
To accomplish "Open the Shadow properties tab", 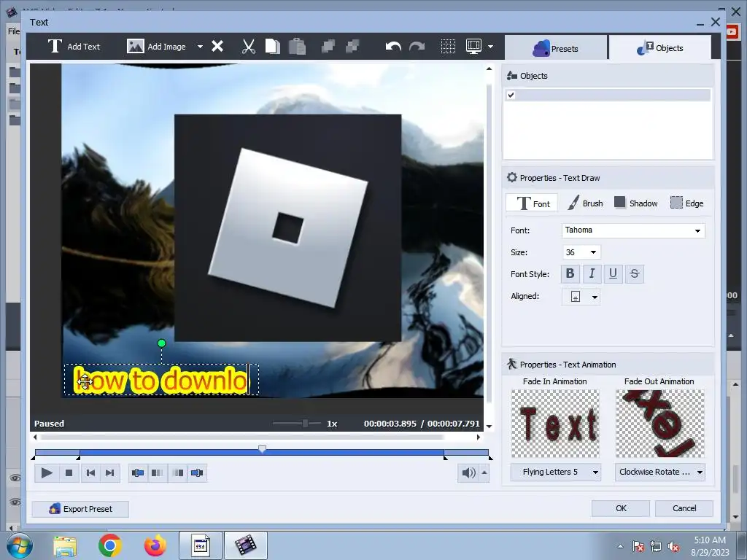I will [x=635, y=203].
